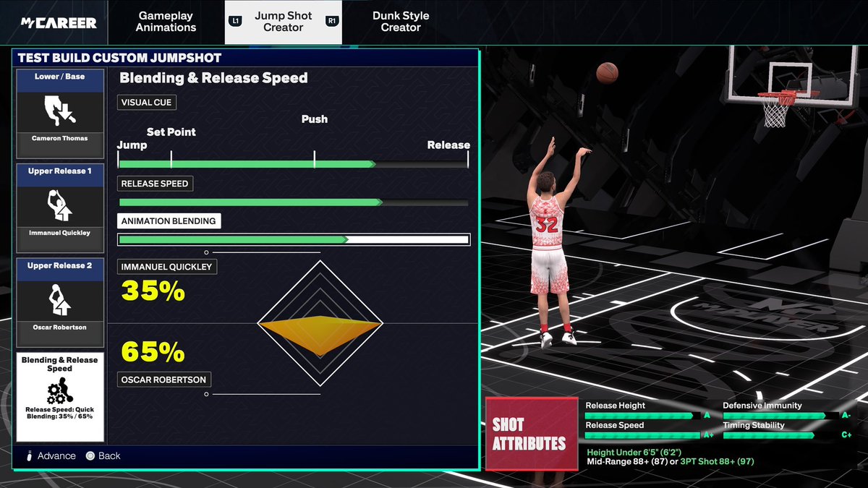The width and height of the screenshot is (868, 488).
Task: Click the player wearing number 32
Action: coord(551,242)
